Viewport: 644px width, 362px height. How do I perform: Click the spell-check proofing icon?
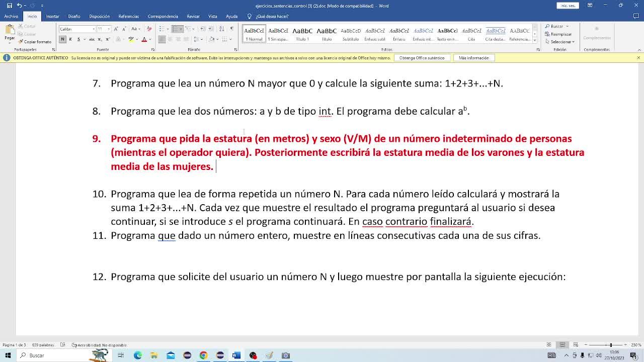point(63,345)
